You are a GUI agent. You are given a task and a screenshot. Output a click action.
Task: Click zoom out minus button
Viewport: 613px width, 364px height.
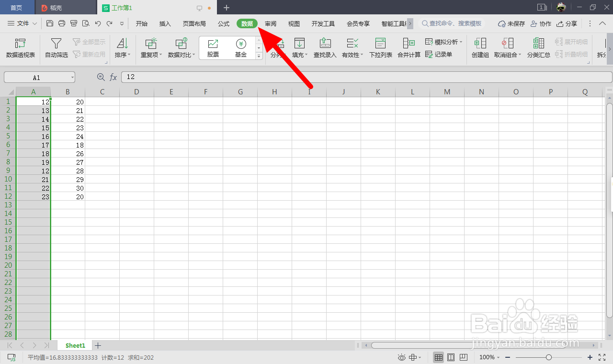coord(508,357)
